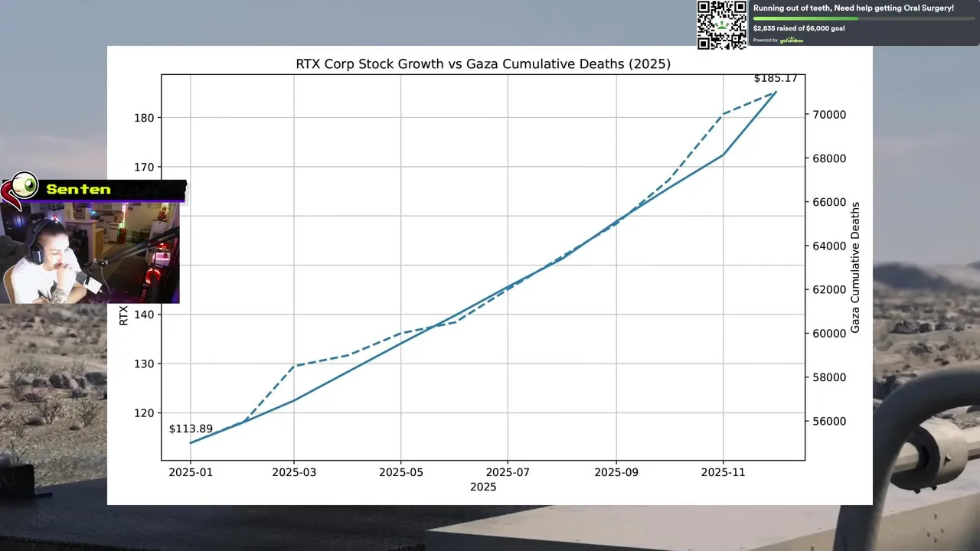
Task: Click the '2025' x-axis title below the dates
Action: coord(483,487)
